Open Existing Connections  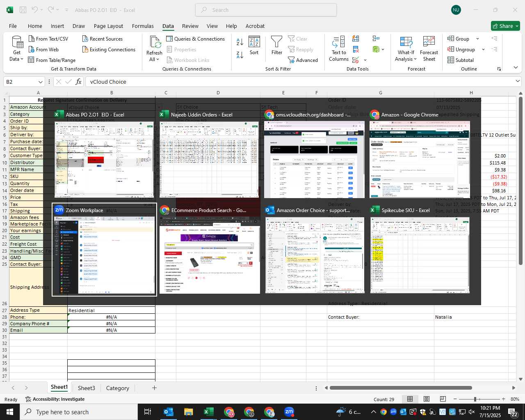pos(109,49)
